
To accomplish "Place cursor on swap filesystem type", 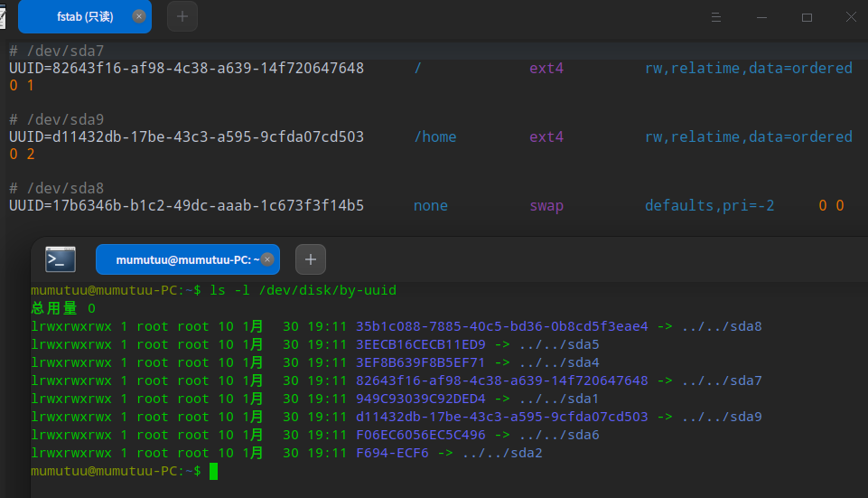I will tap(546, 205).
